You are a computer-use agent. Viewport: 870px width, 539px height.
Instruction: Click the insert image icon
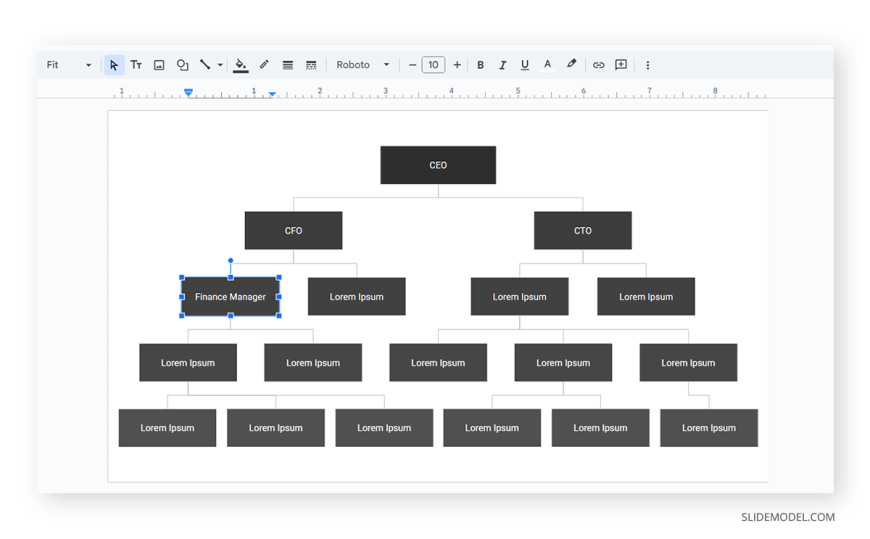(159, 65)
